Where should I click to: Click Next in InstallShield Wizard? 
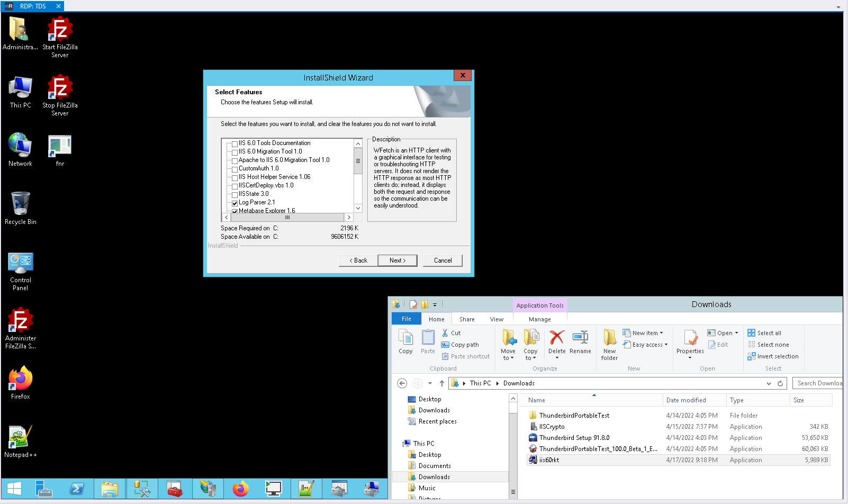click(x=398, y=260)
